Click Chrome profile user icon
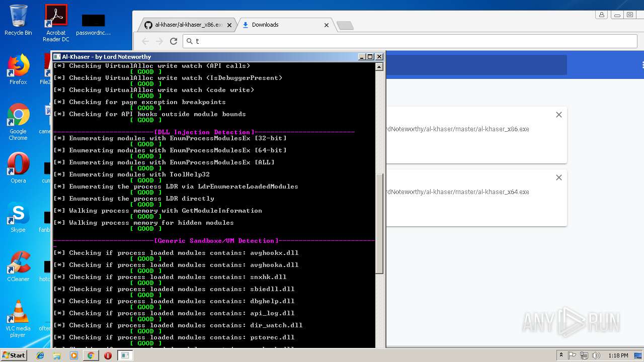This screenshot has width=644, height=362. pos(602,15)
